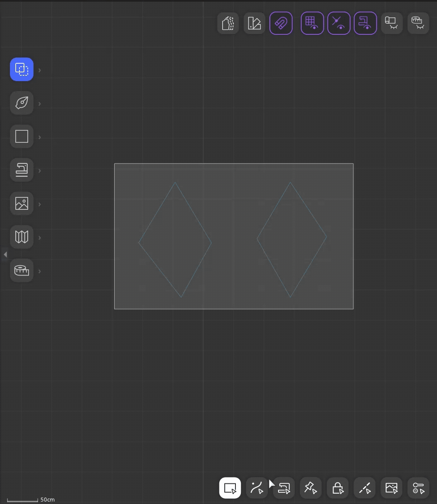Collapse the left toolbar using the side arrow

pyautogui.click(x=5, y=254)
